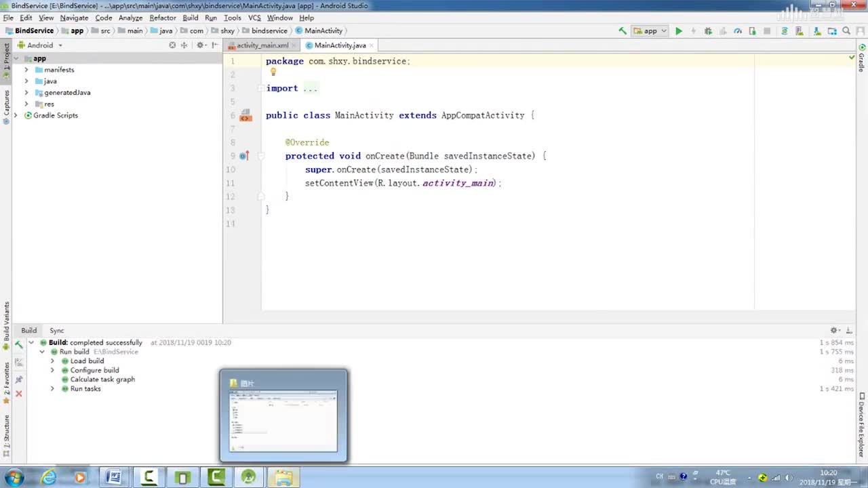This screenshot has height=488, width=868.
Task: Open the VCS menu
Action: click(x=254, y=18)
